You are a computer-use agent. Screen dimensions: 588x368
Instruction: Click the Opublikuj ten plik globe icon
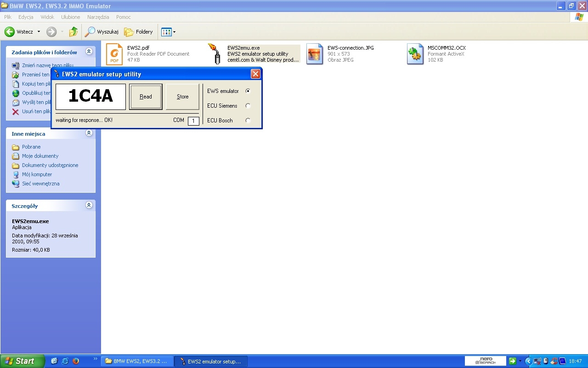pyautogui.click(x=16, y=93)
